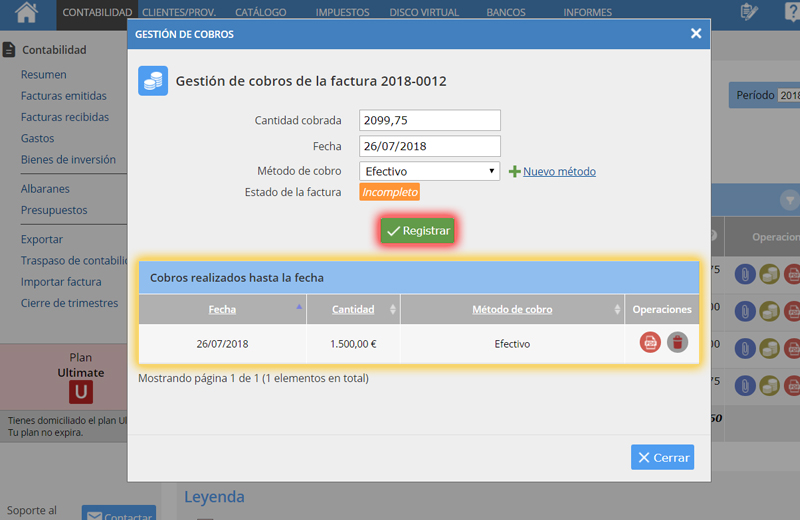Switch to the Bancos menu
The height and width of the screenshot is (520, 800).
(x=505, y=13)
